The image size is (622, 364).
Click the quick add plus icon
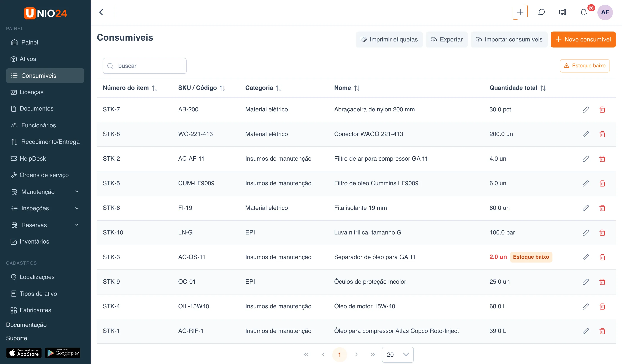[520, 12]
